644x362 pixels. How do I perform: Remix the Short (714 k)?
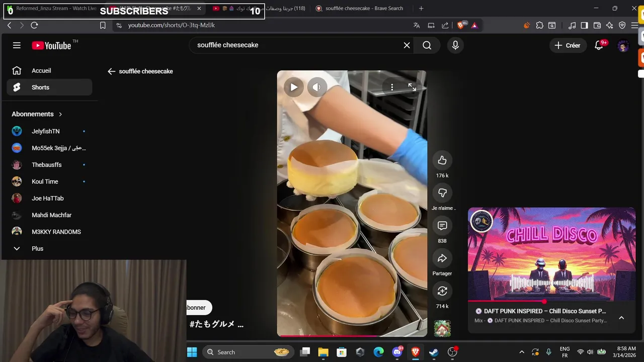pos(442,291)
